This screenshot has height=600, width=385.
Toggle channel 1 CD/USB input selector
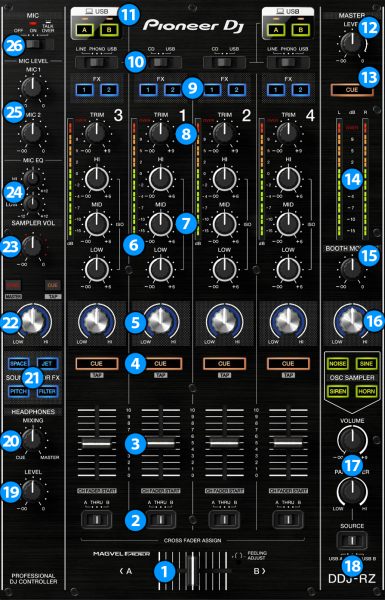point(160,62)
